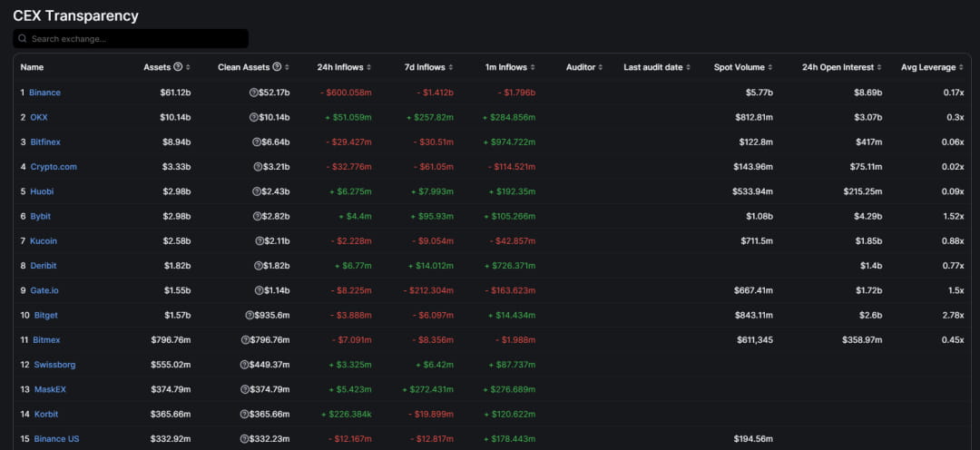The image size is (980, 450).
Task: Select Gate.io 7d inflow -$212.304m
Action: coord(428,290)
